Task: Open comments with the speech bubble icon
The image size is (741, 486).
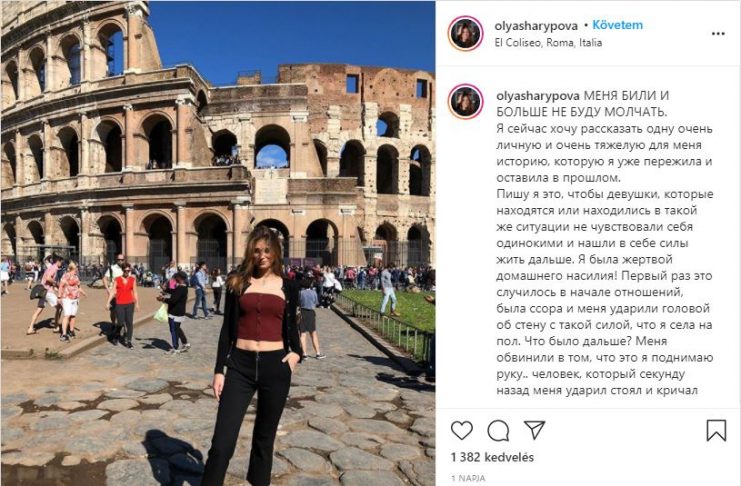Action: point(498,431)
